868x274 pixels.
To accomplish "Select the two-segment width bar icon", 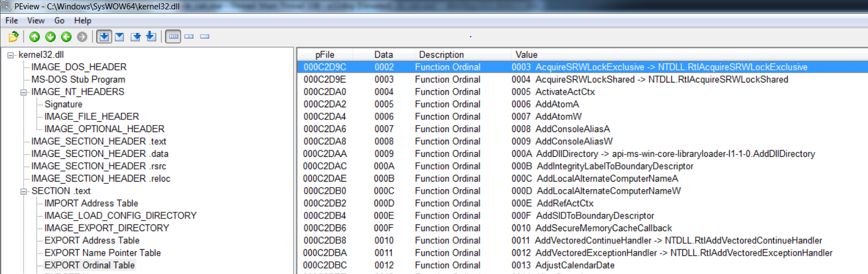I will point(189,37).
